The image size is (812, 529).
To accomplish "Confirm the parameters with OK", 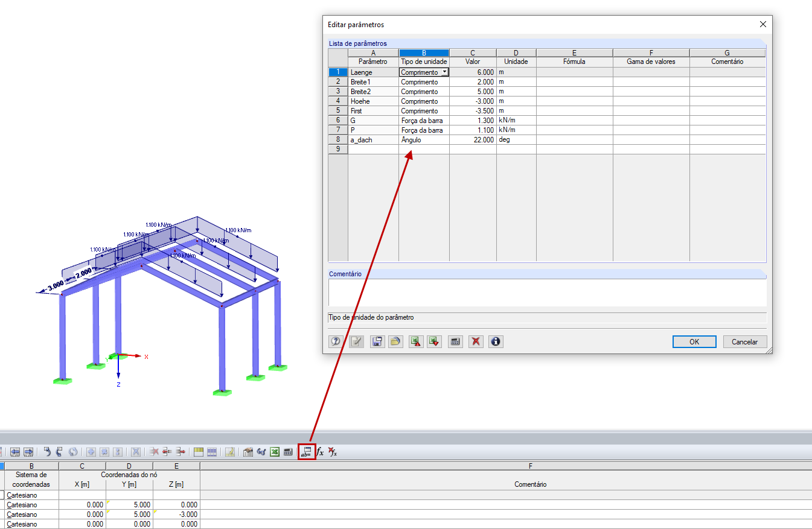I will (694, 341).
